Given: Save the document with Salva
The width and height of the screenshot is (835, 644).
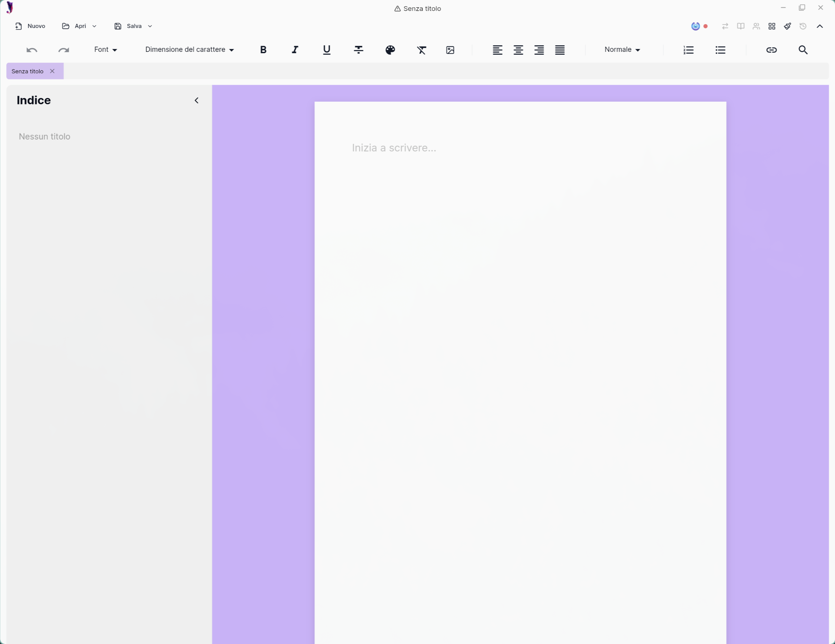Looking at the screenshot, I should (x=129, y=26).
